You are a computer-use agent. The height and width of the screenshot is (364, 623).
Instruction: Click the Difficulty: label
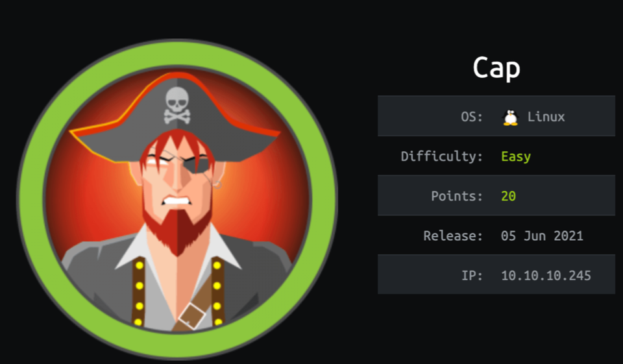[442, 156]
